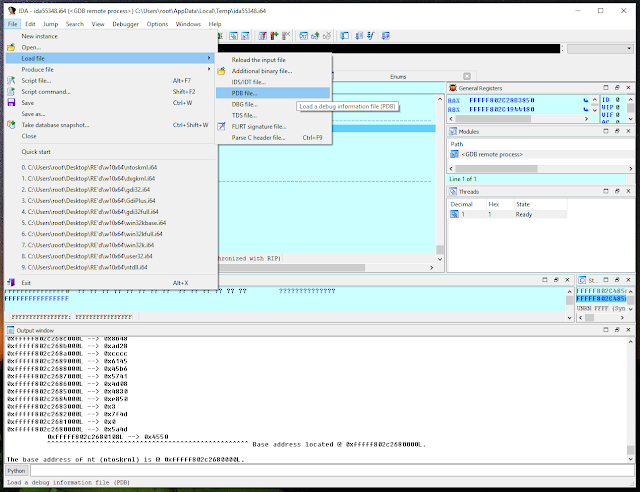Screen dimensions: 640x492
Task: Click Output window scroll up arrow
Action: (x=631, y=341)
